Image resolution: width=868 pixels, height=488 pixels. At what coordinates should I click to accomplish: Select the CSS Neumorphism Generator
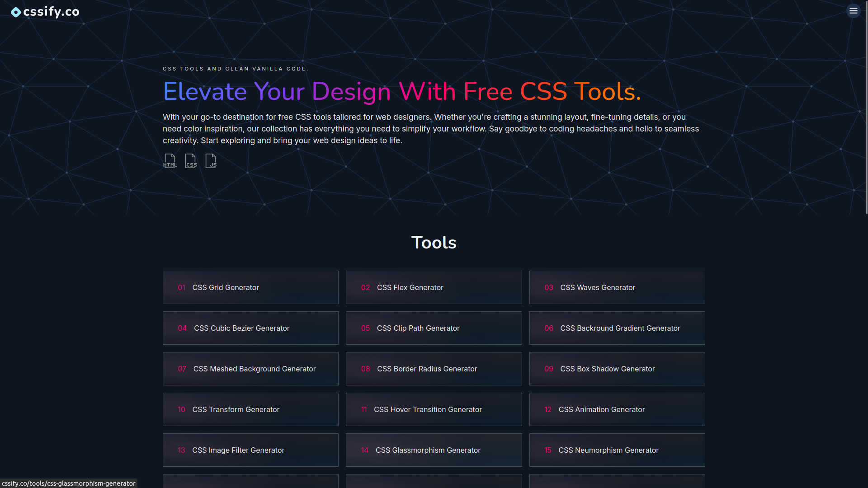(617, 450)
